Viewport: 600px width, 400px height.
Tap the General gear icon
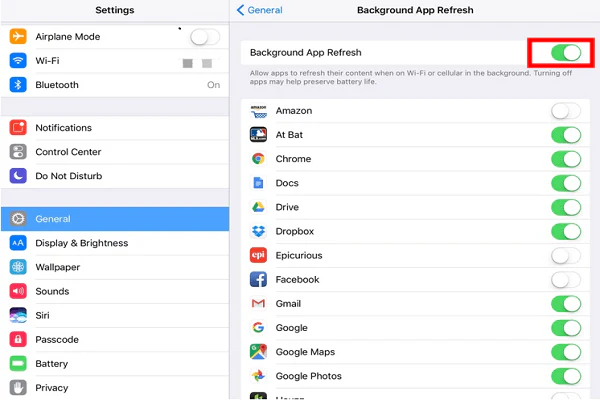click(18, 219)
